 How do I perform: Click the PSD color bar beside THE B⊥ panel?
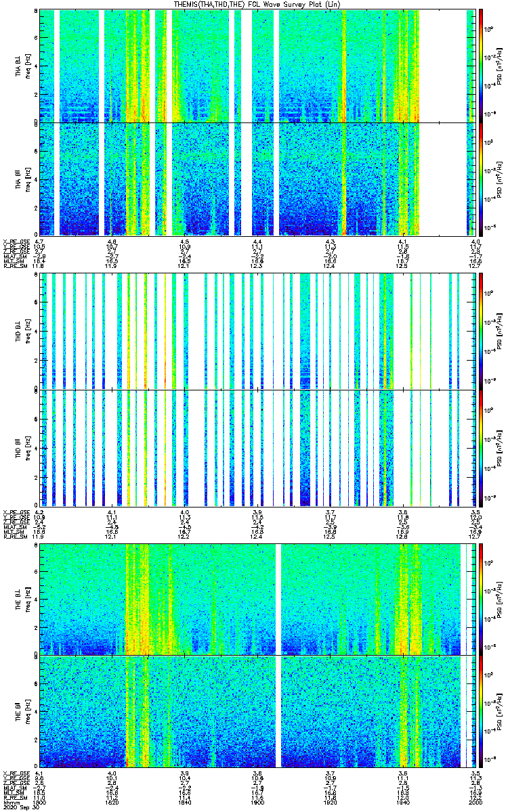point(481,599)
